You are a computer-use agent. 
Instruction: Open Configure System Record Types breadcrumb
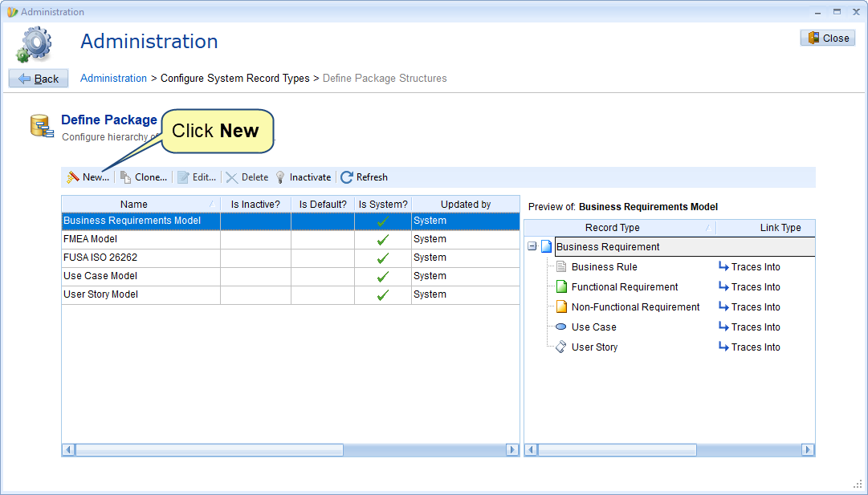(234, 78)
